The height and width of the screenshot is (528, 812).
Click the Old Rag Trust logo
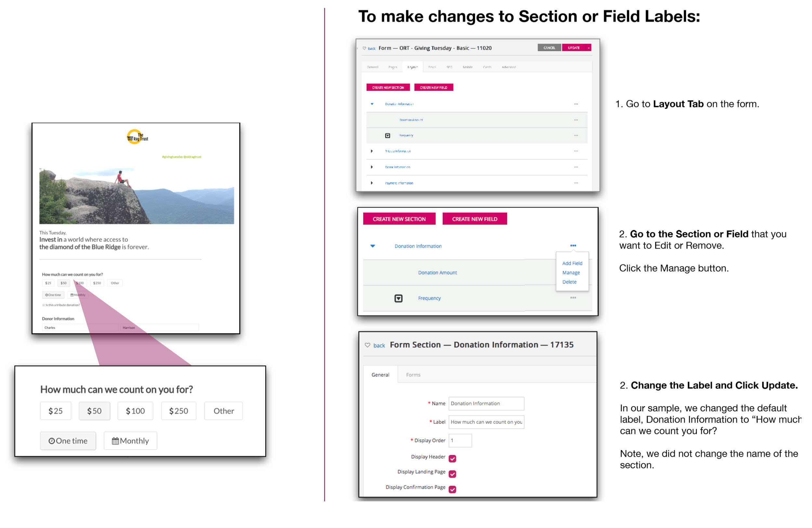point(137,137)
